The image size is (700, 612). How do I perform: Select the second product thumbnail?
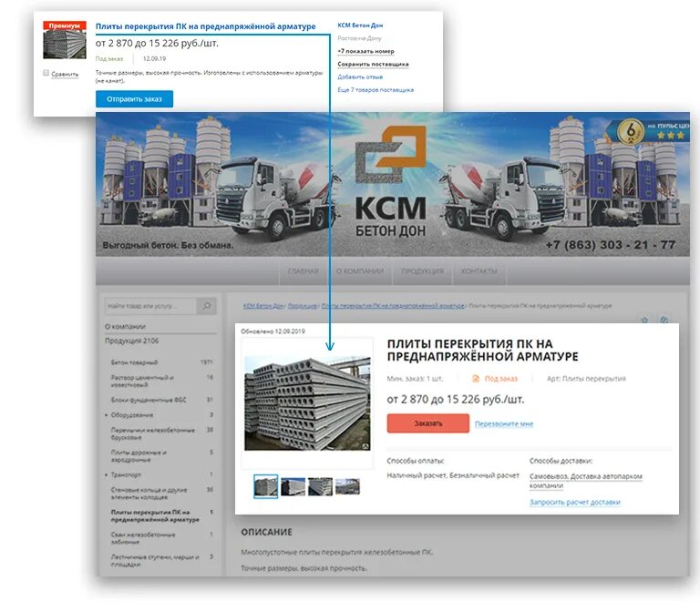(x=293, y=486)
